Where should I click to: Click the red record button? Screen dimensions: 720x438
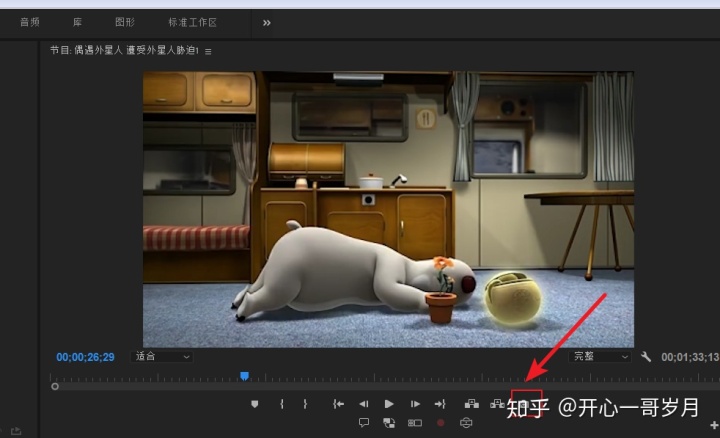point(440,423)
